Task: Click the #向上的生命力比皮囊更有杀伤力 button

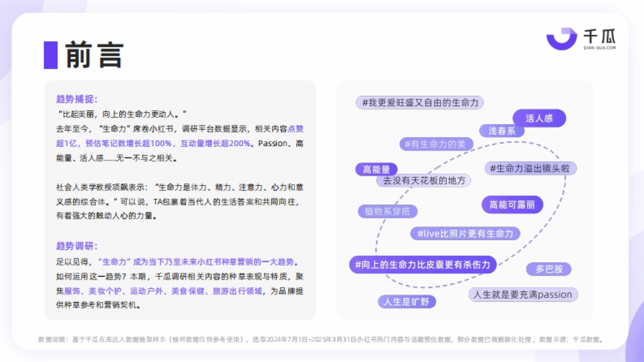Action: pos(424,264)
